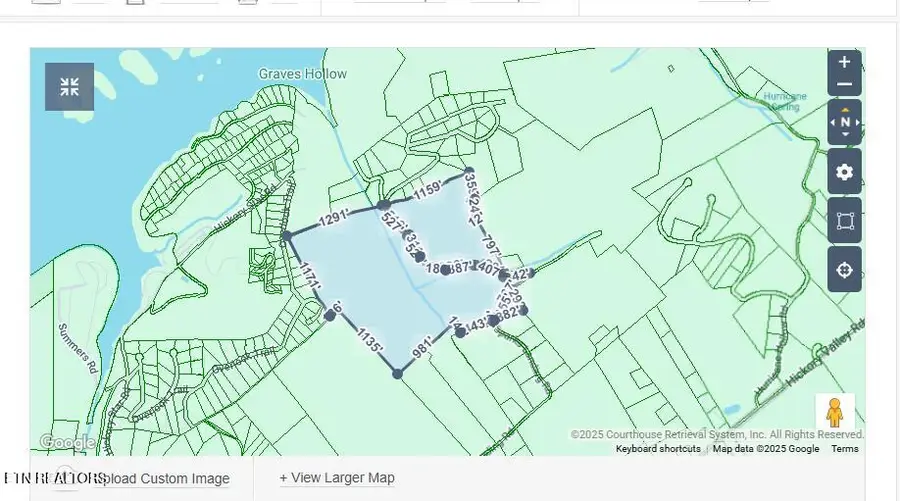Click the southernmost parcel corner point
This screenshot has width=900, height=501.
(x=398, y=374)
